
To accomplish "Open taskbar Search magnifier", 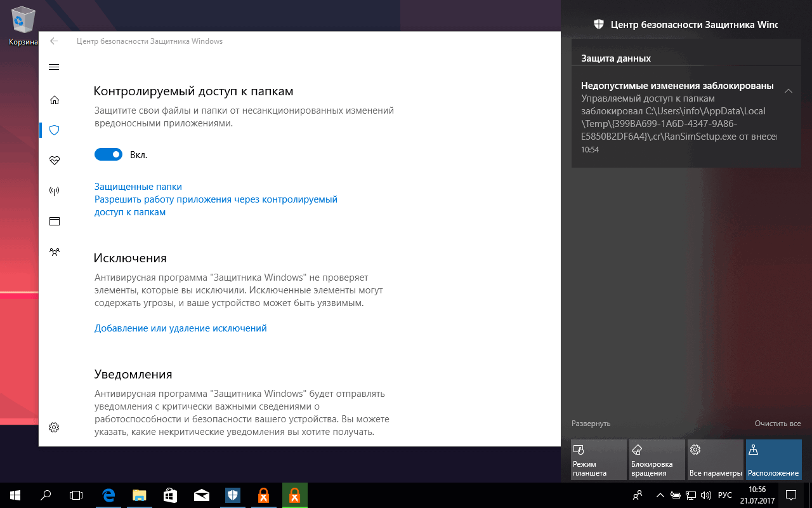I will pos(46,495).
